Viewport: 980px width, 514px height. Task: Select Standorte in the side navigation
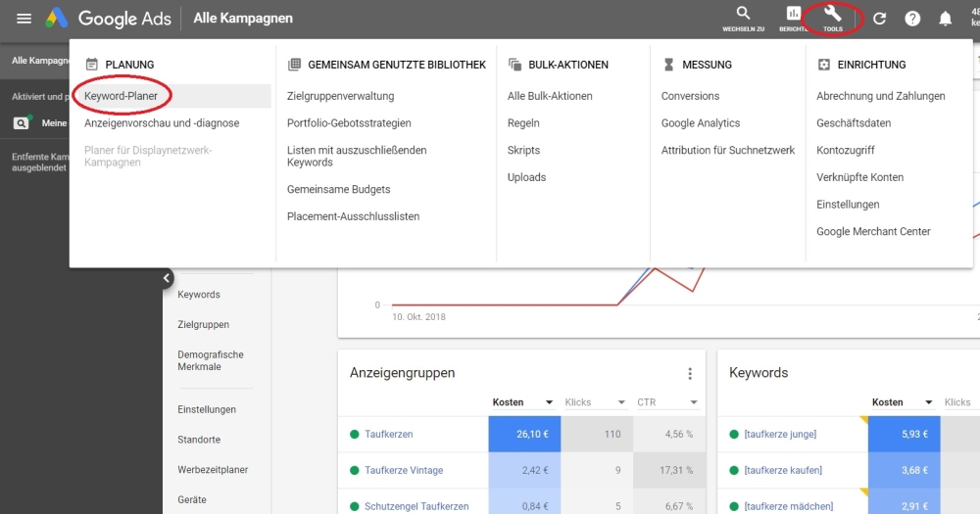199,440
